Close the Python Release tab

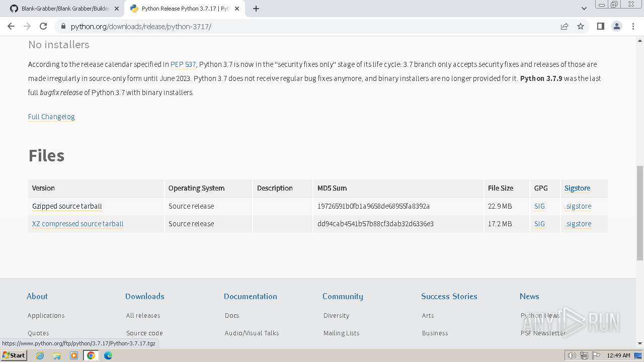tap(237, 9)
